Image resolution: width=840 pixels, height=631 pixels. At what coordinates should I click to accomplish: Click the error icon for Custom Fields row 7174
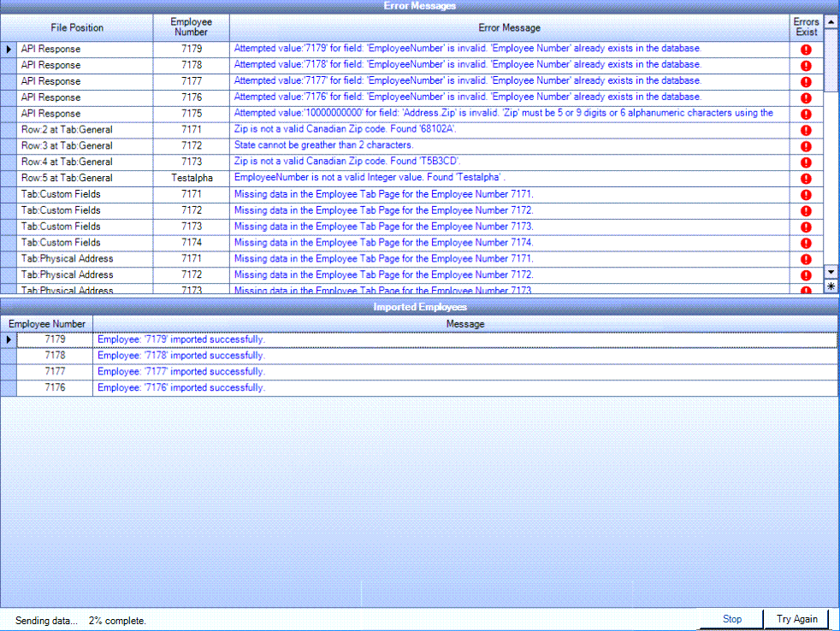[805, 242]
